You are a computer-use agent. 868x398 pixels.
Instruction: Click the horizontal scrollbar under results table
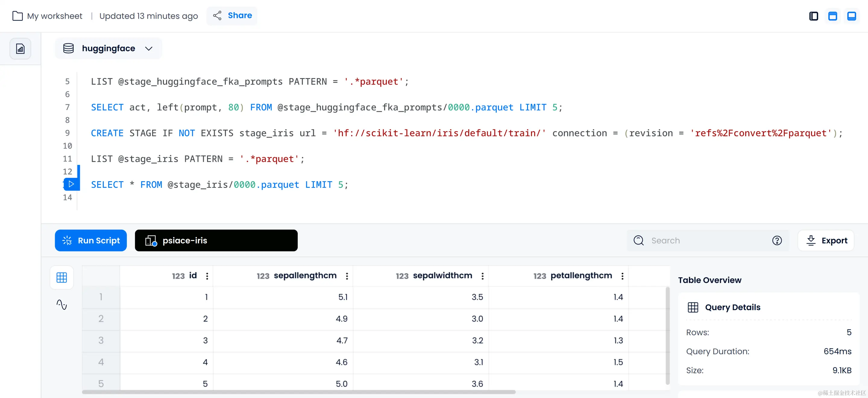299,392
